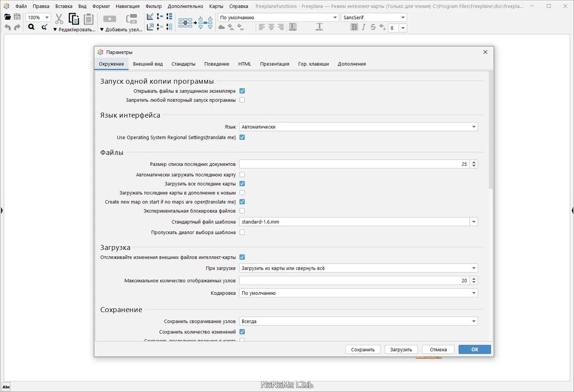Expand the Редактировать... toolbar menu
The height and width of the screenshot is (392, 574).
point(74,30)
